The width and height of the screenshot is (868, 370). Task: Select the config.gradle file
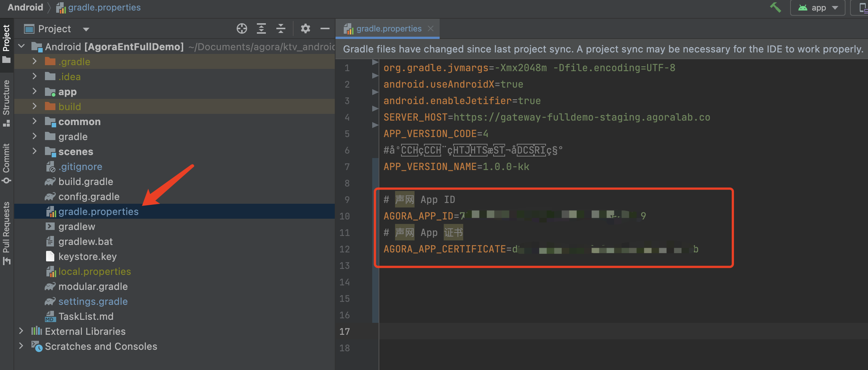pyautogui.click(x=89, y=197)
